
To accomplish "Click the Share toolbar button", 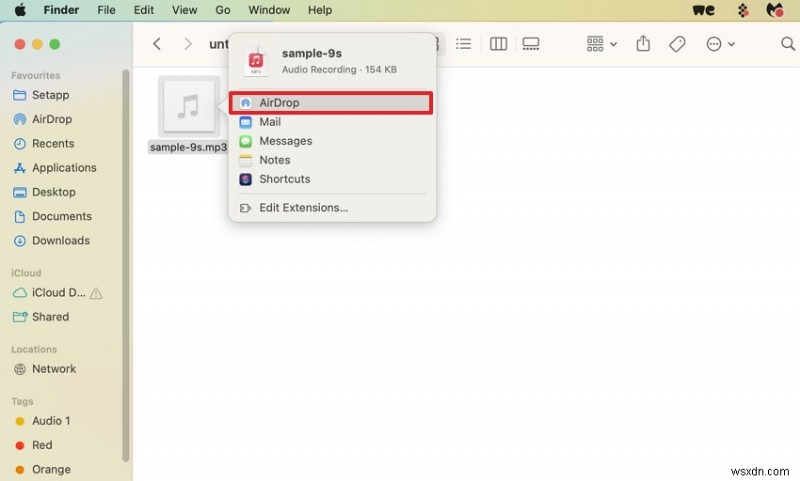I will click(x=643, y=44).
